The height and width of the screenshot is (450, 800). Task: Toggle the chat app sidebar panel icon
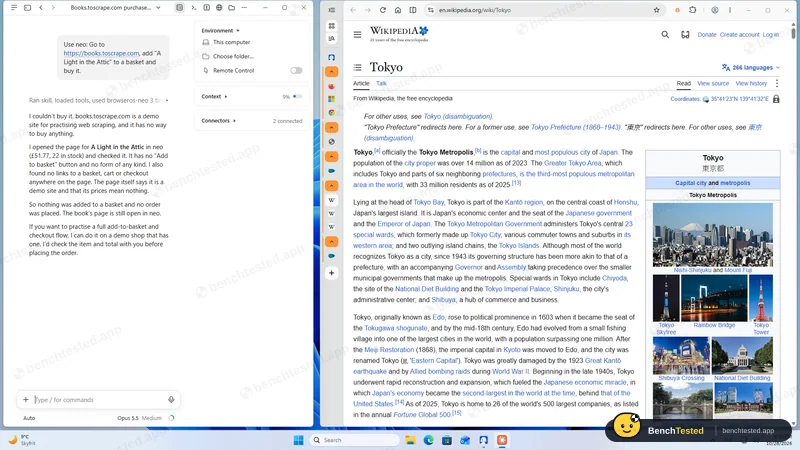click(28, 8)
